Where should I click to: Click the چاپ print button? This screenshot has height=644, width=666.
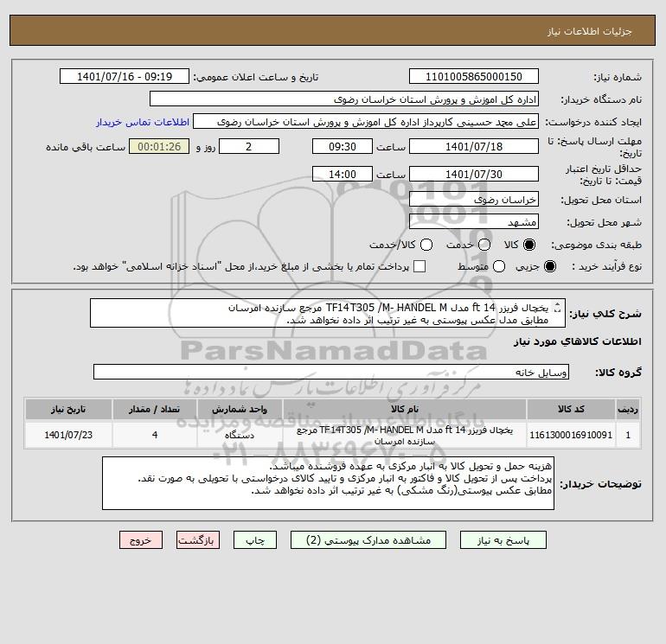point(255,540)
